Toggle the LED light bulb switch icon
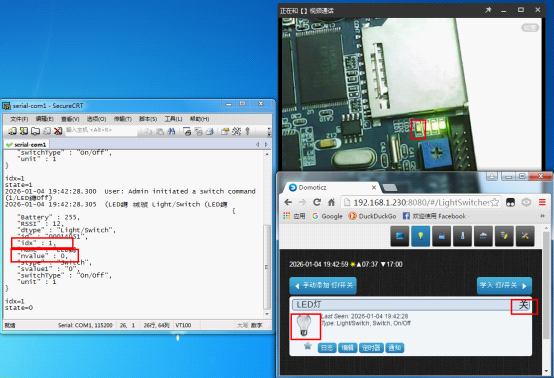Screen dimensions: 554x378 coord(304,326)
